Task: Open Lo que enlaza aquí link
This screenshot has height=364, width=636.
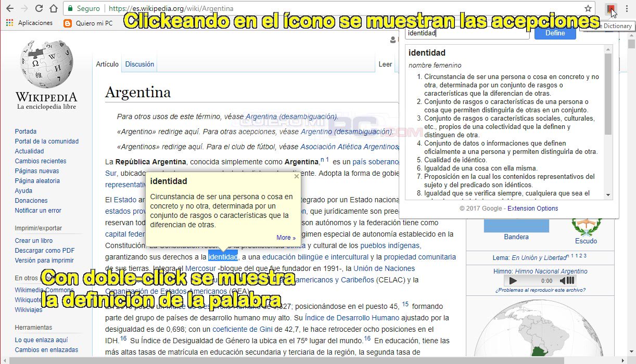Action: pos(41,340)
